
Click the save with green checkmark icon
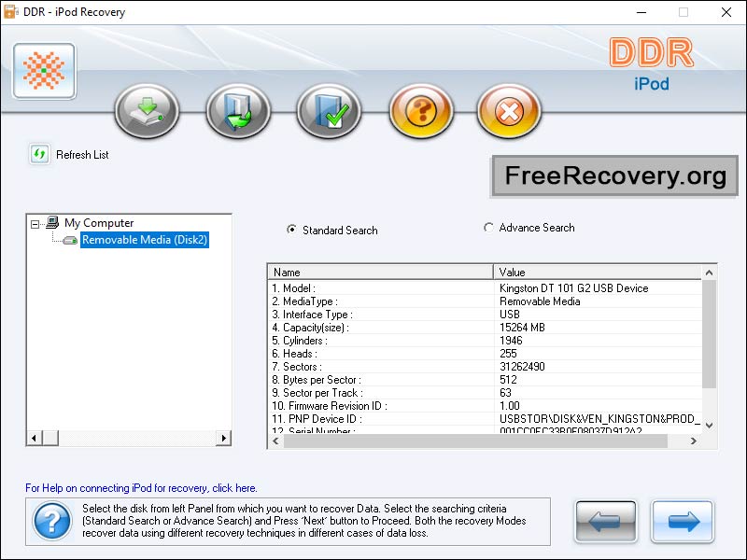329,110
